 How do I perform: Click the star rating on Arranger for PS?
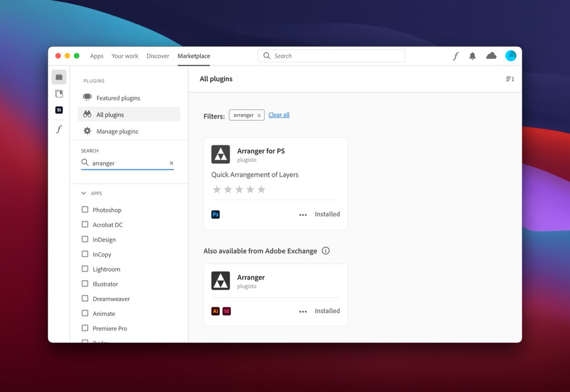click(x=239, y=189)
